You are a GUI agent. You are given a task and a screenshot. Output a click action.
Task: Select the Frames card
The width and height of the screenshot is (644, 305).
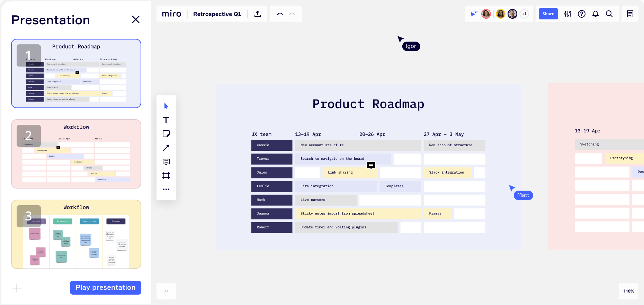point(437,214)
